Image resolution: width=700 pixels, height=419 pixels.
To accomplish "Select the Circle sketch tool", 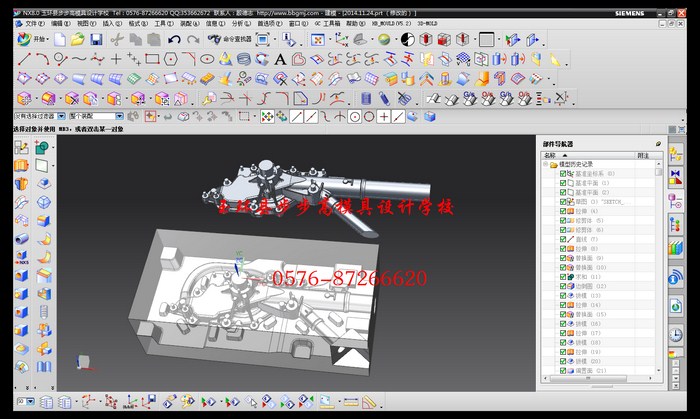I will click(x=61, y=59).
